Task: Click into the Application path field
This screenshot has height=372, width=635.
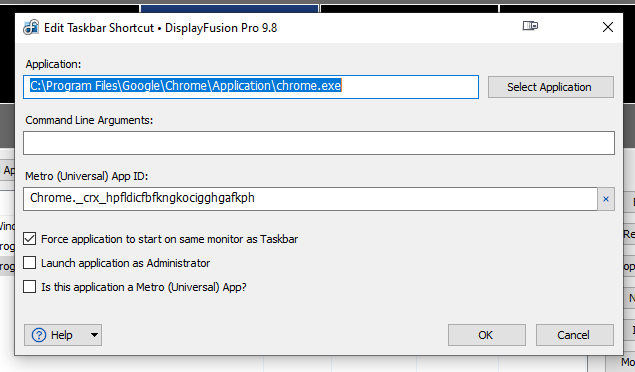Action: click(x=251, y=87)
